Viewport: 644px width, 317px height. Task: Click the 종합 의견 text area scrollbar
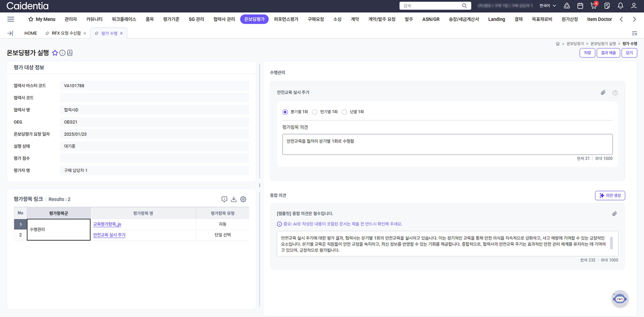(611, 243)
